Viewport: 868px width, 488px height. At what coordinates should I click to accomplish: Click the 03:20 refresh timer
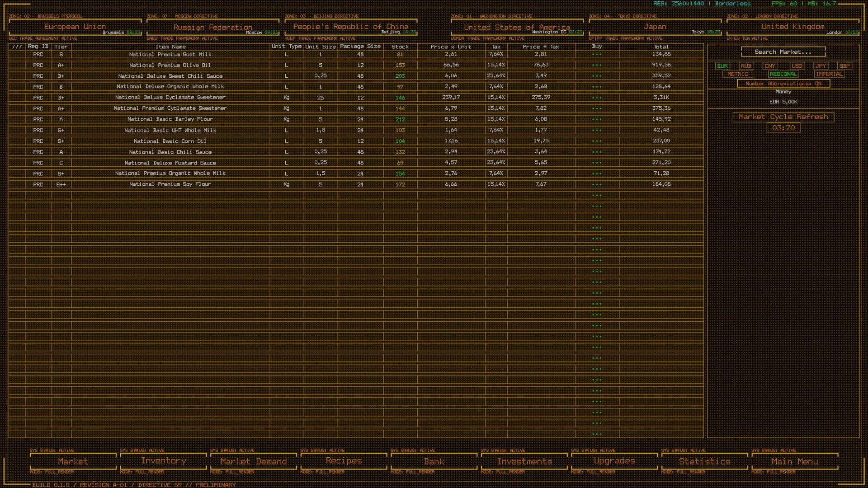(783, 128)
